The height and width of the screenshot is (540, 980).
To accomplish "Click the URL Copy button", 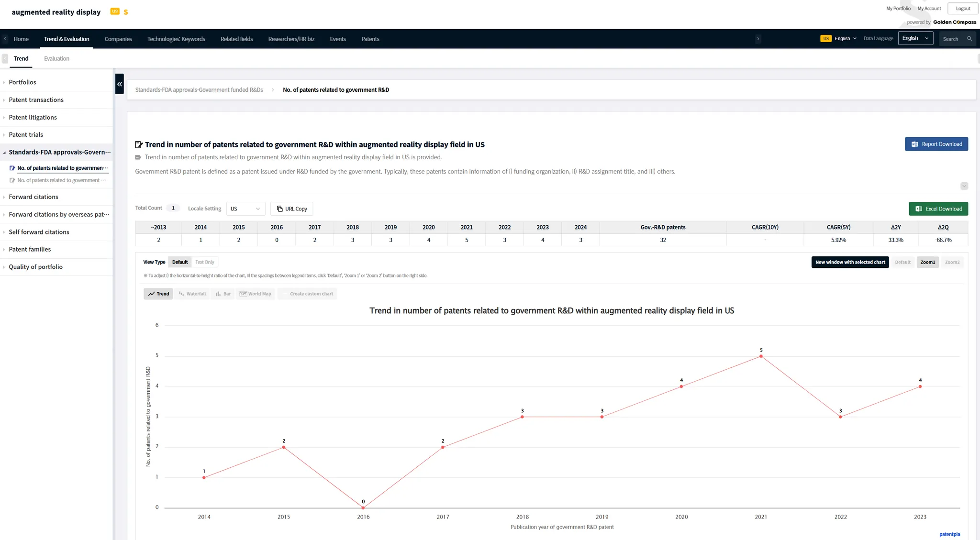I will point(291,209).
